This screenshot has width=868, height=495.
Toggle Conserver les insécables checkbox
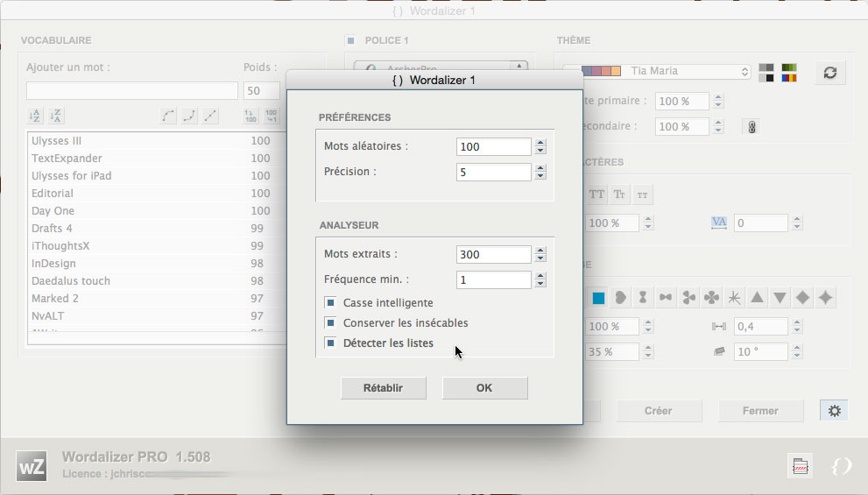pos(330,322)
